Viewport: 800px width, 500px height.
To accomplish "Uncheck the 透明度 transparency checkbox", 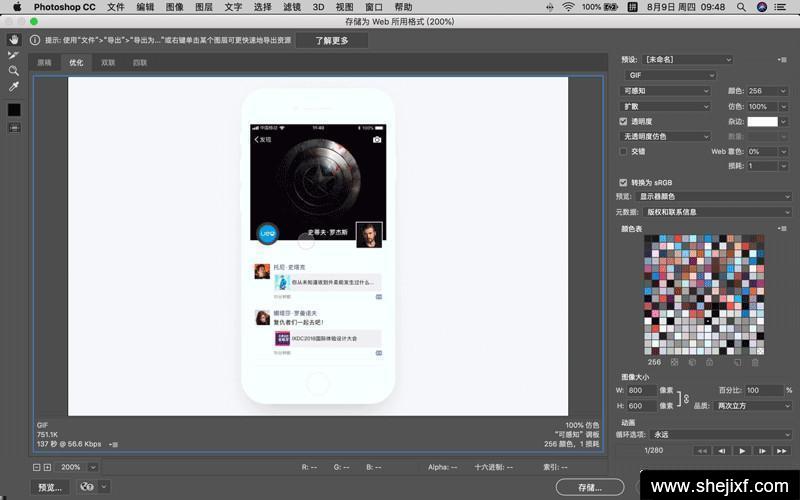I will pos(624,121).
